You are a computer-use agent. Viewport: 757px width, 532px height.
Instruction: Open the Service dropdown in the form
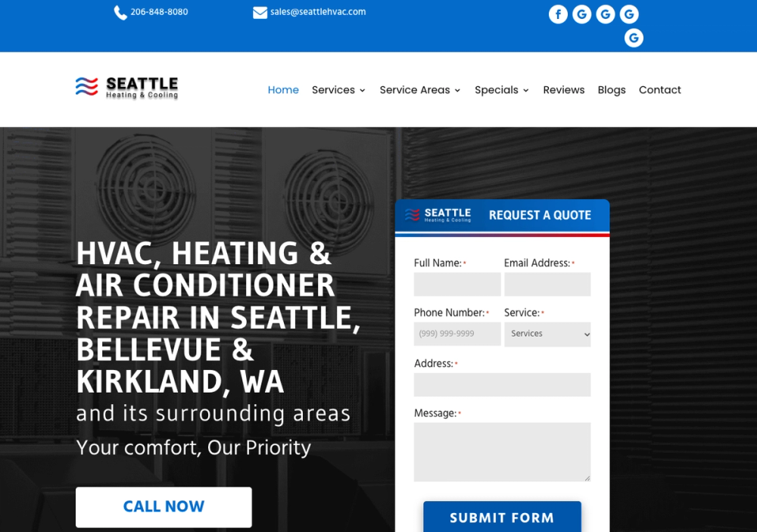click(547, 334)
